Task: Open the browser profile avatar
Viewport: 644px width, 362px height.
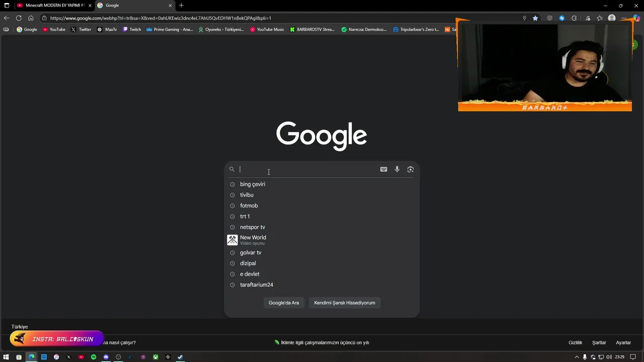Action: [x=612, y=18]
